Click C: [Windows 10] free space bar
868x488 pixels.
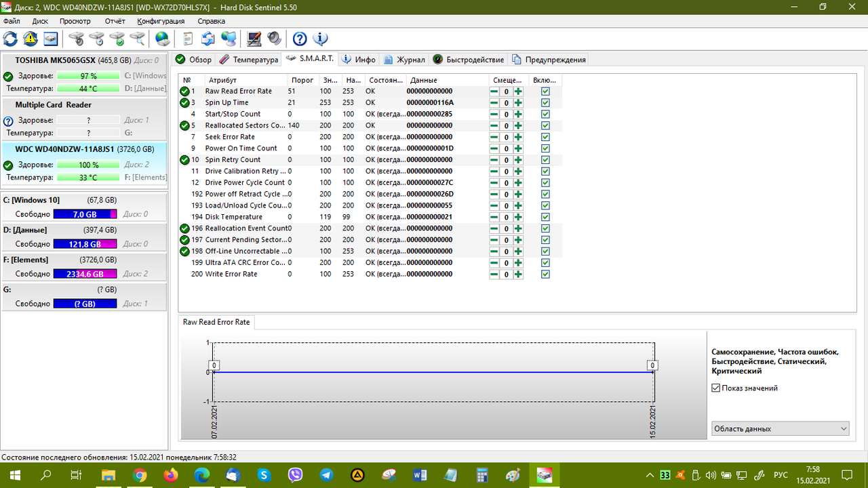85,214
